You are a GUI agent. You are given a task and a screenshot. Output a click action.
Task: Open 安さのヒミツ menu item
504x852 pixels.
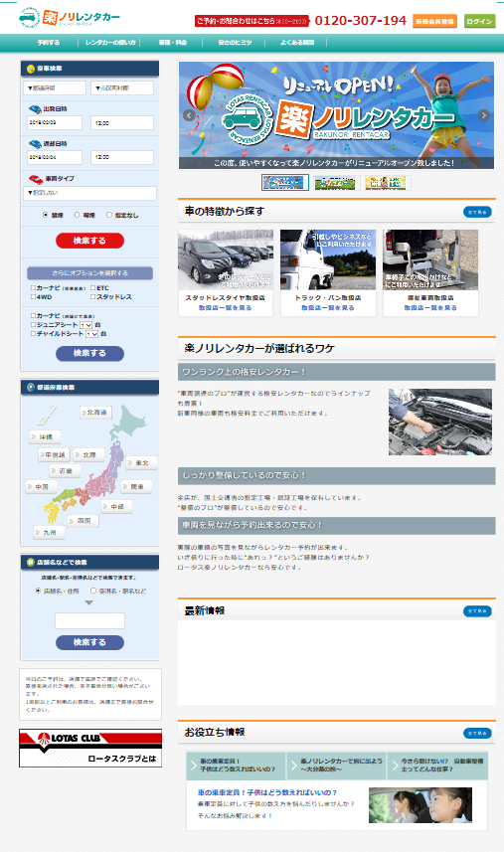click(235, 43)
